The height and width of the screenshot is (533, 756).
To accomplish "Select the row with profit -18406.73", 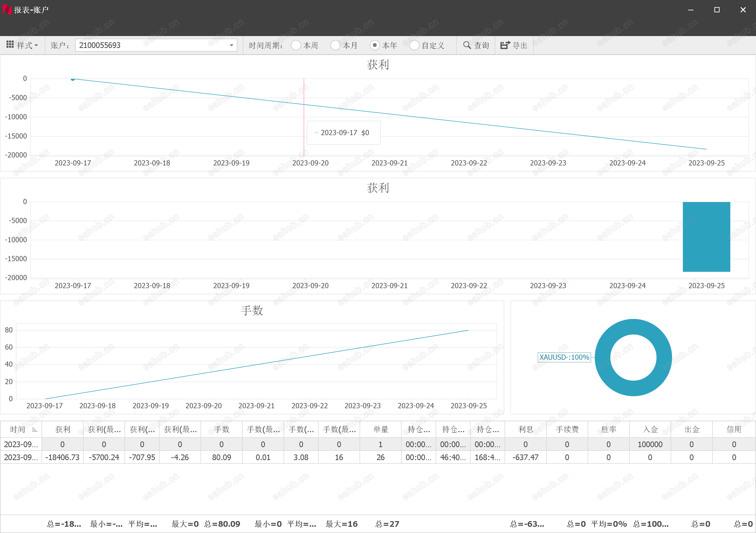I will click(63, 457).
